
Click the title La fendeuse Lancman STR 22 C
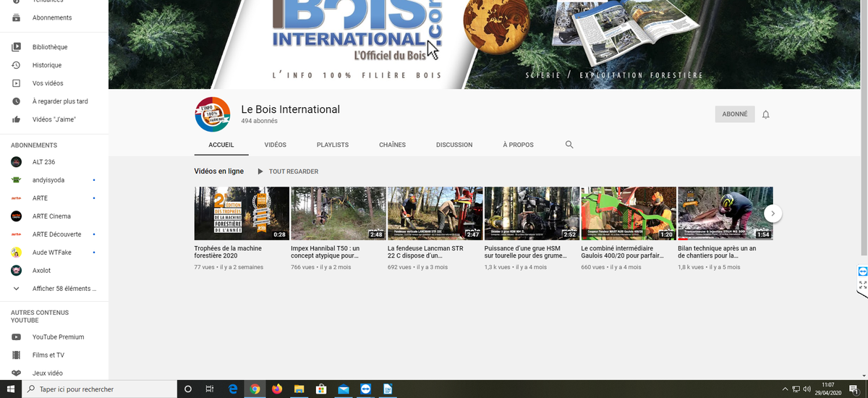click(x=425, y=252)
